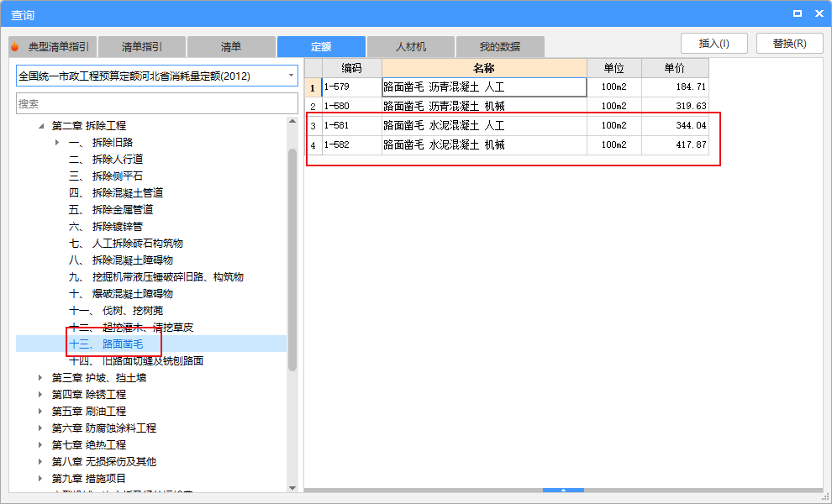Click the price cell 184.71
The height and width of the screenshot is (504, 832).
point(675,87)
